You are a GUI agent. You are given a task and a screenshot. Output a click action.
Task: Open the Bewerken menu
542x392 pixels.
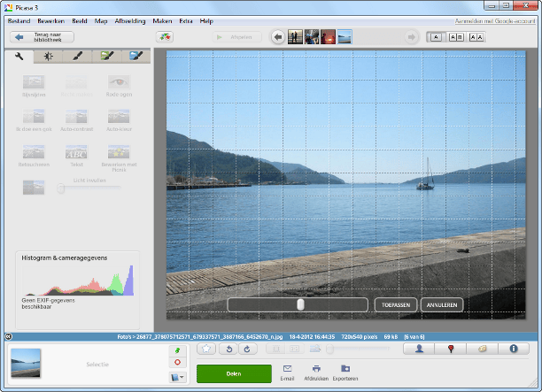click(51, 21)
